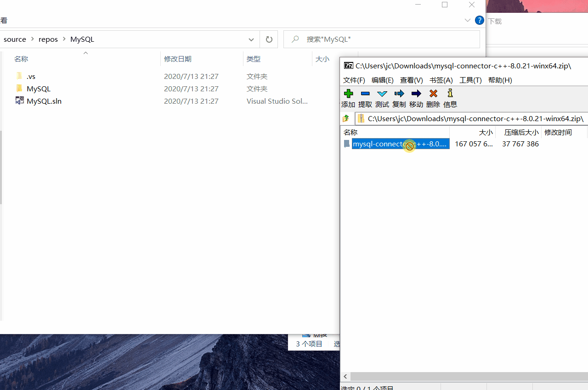Click the MySQL.sln file name
The image size is (588, 390).
[44, 101]
